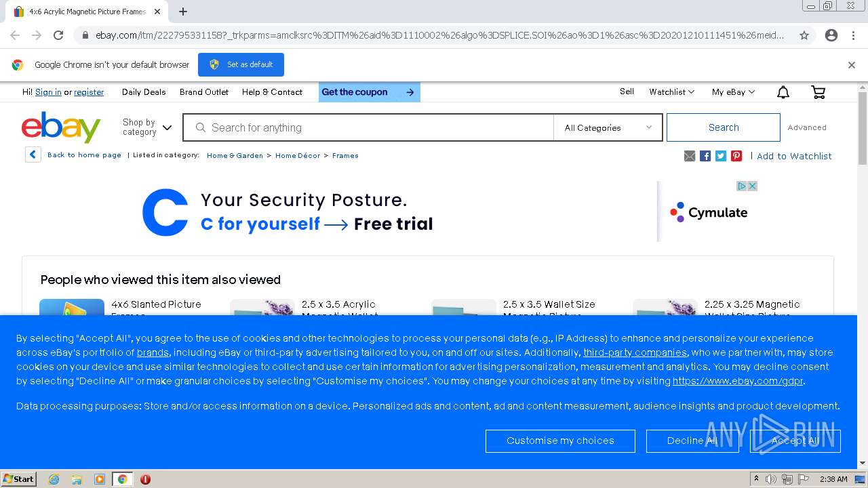Share listing on Twitter icon

721,156
